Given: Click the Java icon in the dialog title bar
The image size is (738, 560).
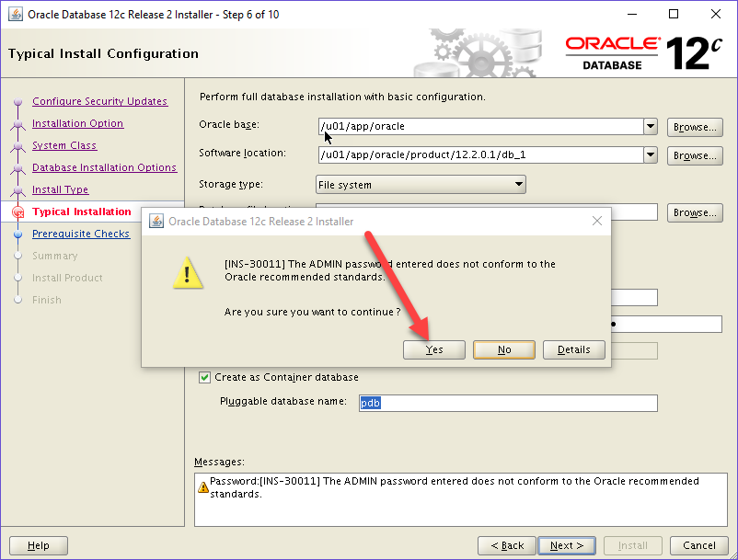Looking at the screenshot, I should point(156,221).
